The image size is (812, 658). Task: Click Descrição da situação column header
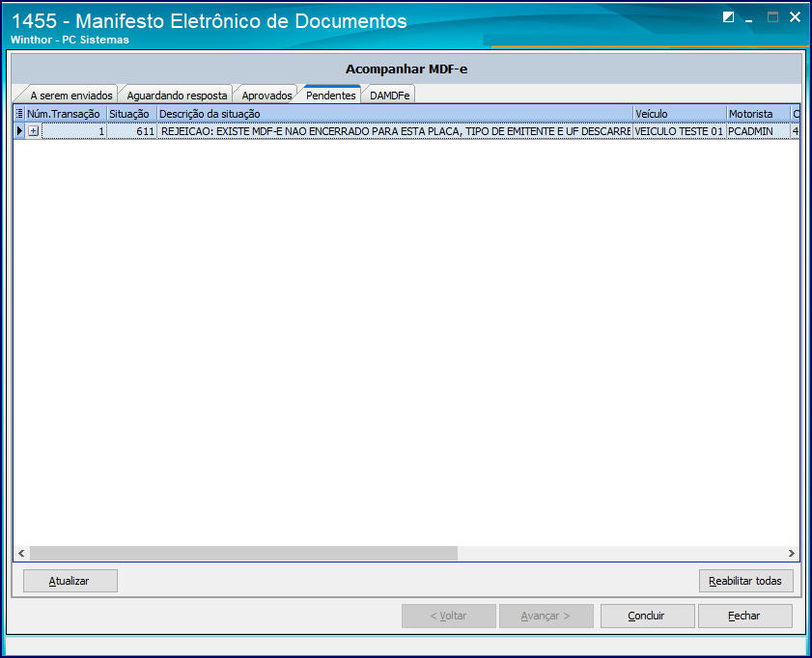[395, 114]
